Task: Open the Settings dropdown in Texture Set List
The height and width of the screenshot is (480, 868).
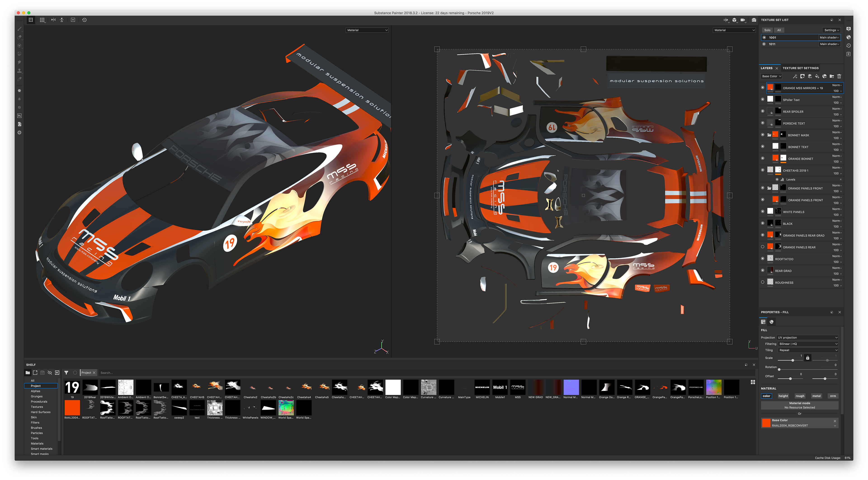Action: point(832,30)
